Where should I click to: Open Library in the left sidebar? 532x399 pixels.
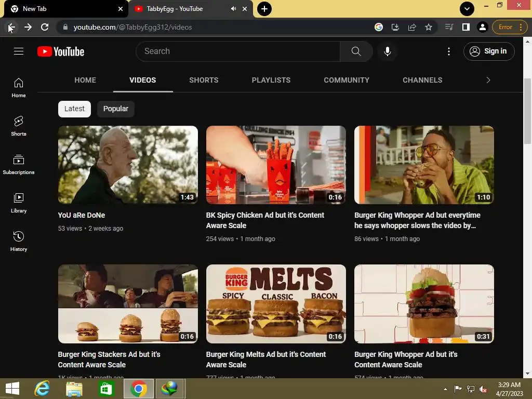19,203
